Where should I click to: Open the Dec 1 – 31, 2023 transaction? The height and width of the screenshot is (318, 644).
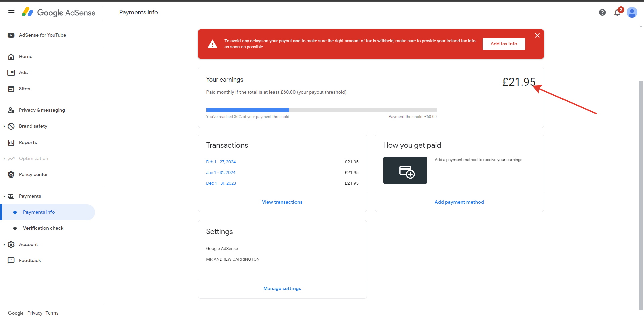click(221, 183)
